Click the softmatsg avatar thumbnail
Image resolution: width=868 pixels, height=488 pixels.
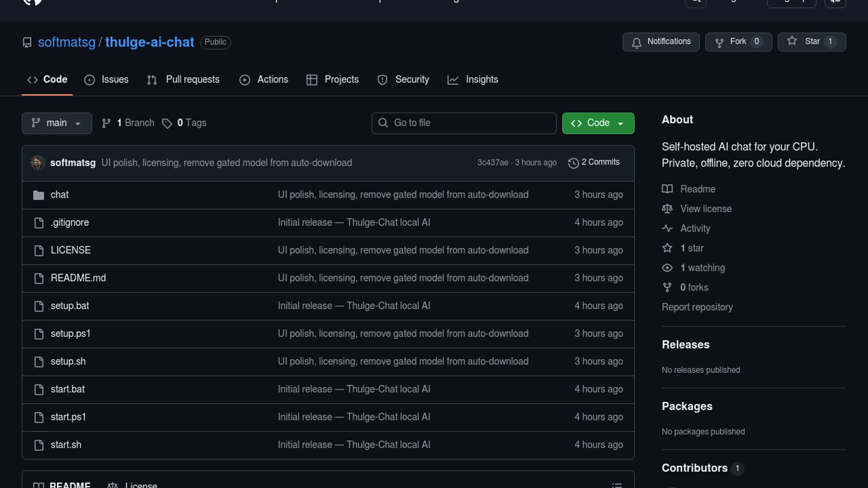point(38,163)
